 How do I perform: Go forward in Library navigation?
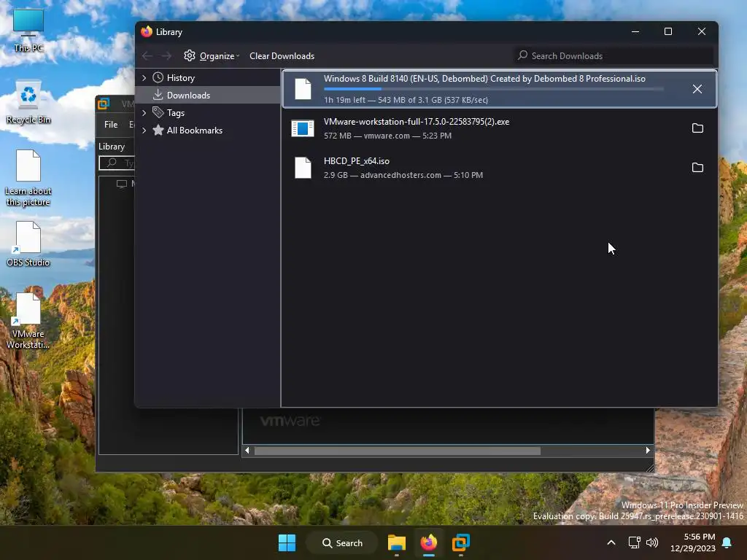click(166, 56)
